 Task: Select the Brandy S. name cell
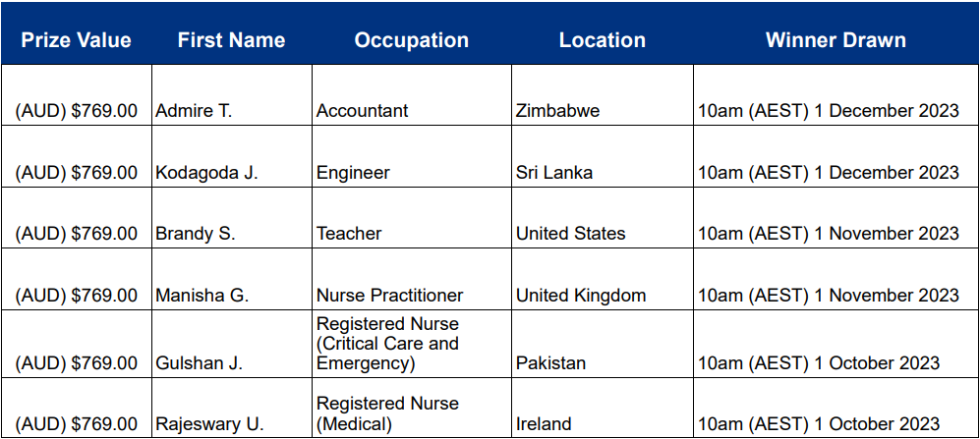[x=232, y=217]
